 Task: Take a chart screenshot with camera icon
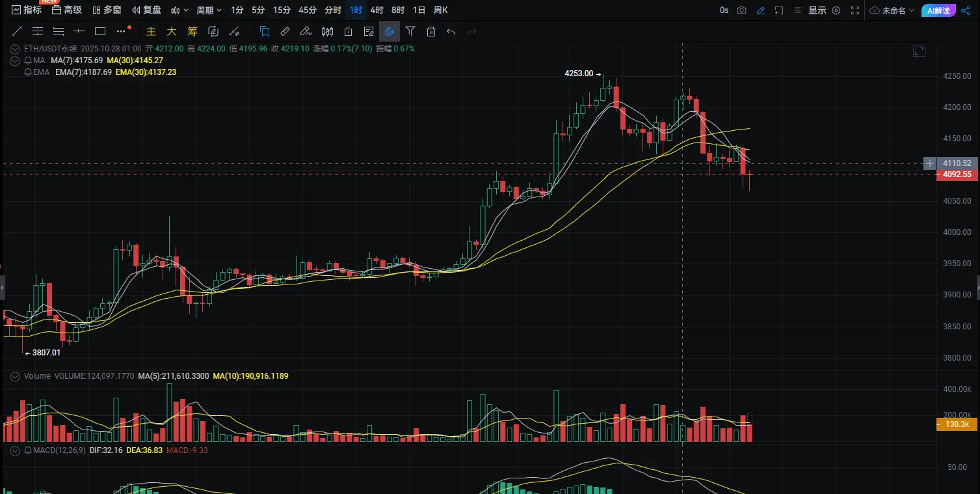742,10
